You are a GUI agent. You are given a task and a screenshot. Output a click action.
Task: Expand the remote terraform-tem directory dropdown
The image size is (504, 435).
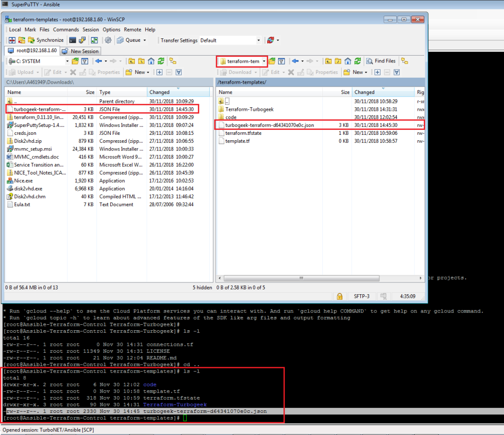264,61
